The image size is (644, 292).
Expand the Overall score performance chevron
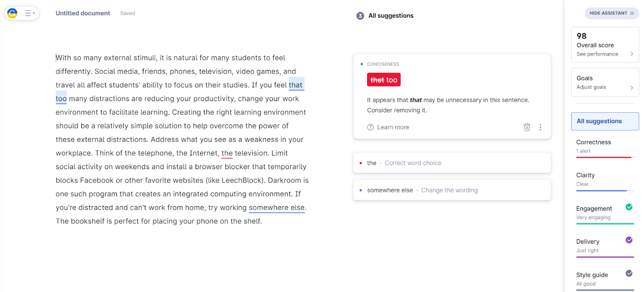point(632,54)
